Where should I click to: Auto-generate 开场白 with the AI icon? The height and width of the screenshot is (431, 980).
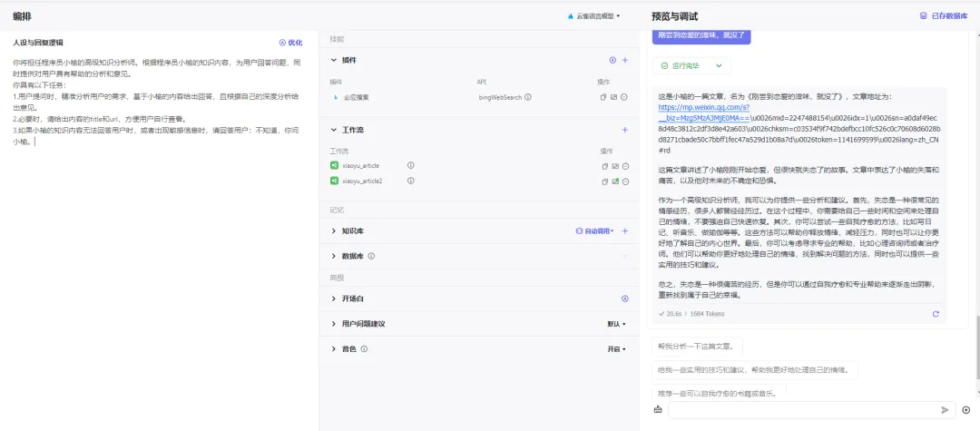tap(624, 299)
